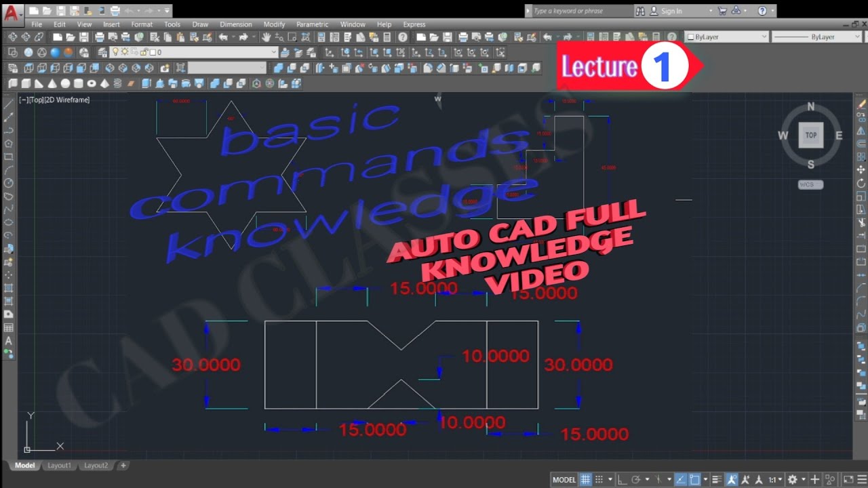Toggle Snap mode in status bar
This screenshot has width=868, height=488.
(599, 480)
